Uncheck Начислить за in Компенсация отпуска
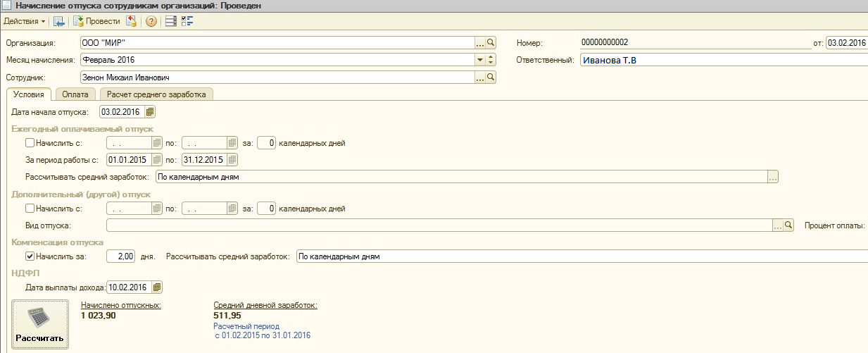 point(30,256)
